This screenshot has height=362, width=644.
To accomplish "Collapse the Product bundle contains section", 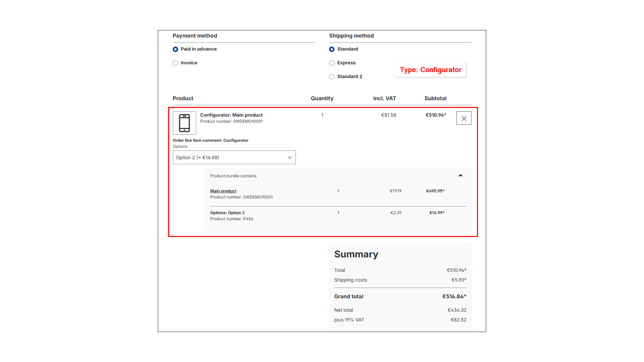I will tap(460, 176).
